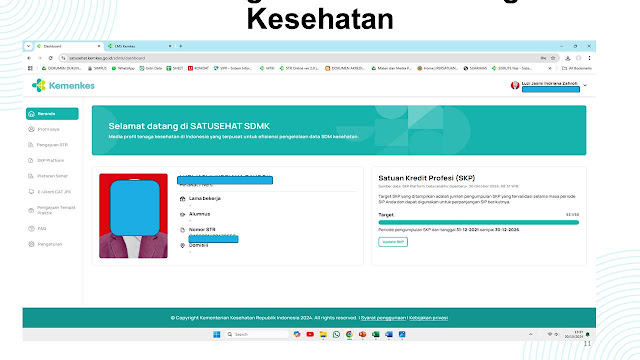Click the profile photo thumbnail
Screen dimensions: 640x360
point(133,216)
